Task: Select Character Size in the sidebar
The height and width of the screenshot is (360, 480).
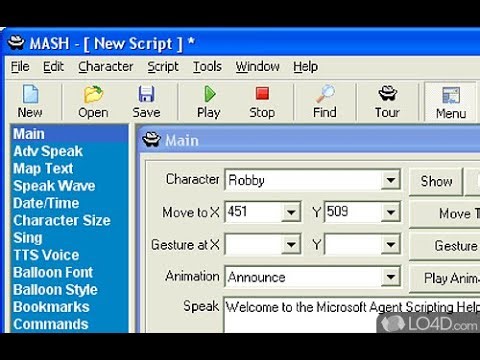Action: [x=70, y=221]
